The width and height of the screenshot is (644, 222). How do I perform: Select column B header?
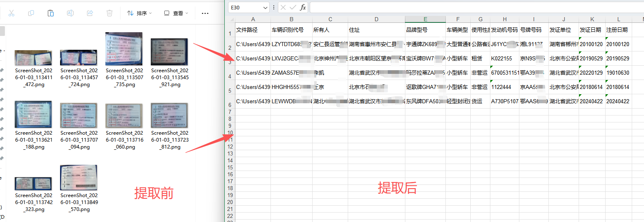pyautogui.click(x=291, y=19)
